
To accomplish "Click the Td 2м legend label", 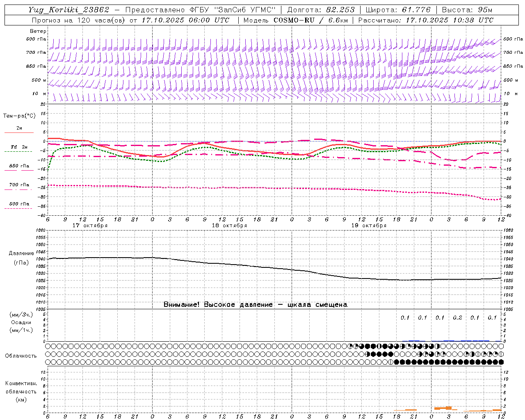I will pyautogui.click(x=19, y=147).
